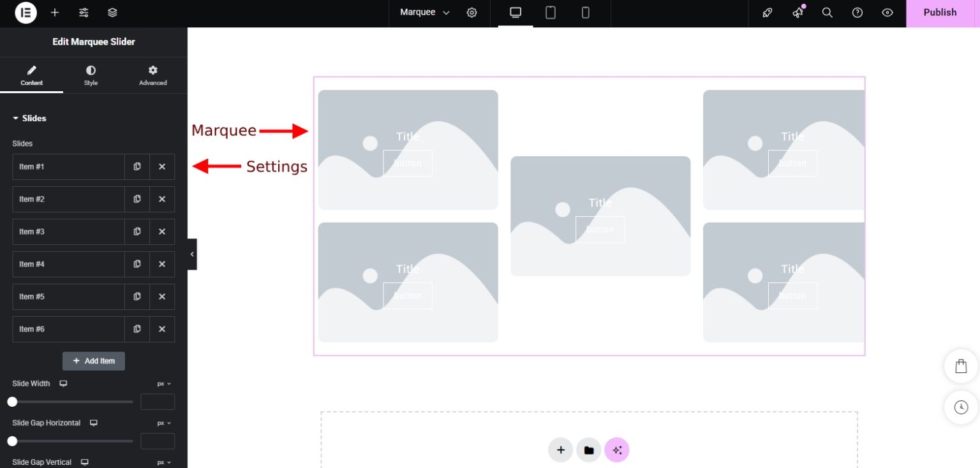Remove slide Item #3
Image resolution: width=980 pixels, height=468 pixels.
162,231
